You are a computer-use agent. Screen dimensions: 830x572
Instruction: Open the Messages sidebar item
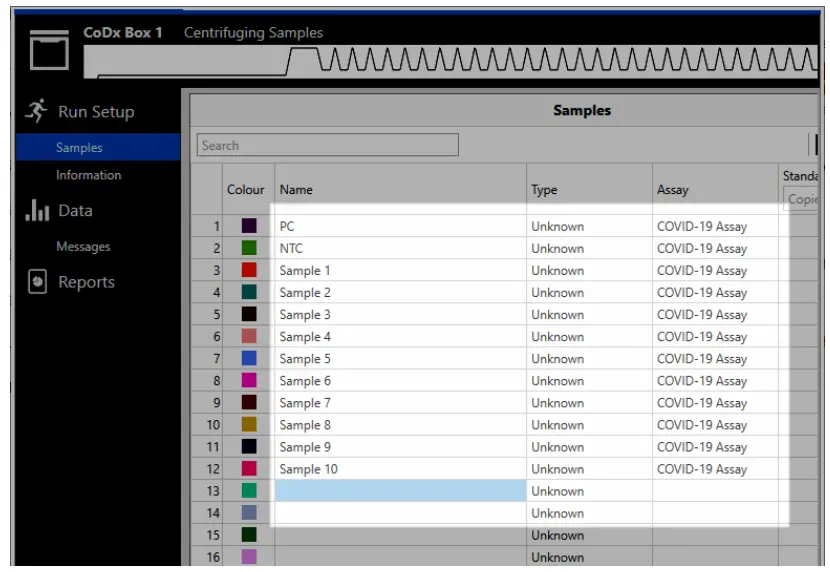(x=83, y=247)
